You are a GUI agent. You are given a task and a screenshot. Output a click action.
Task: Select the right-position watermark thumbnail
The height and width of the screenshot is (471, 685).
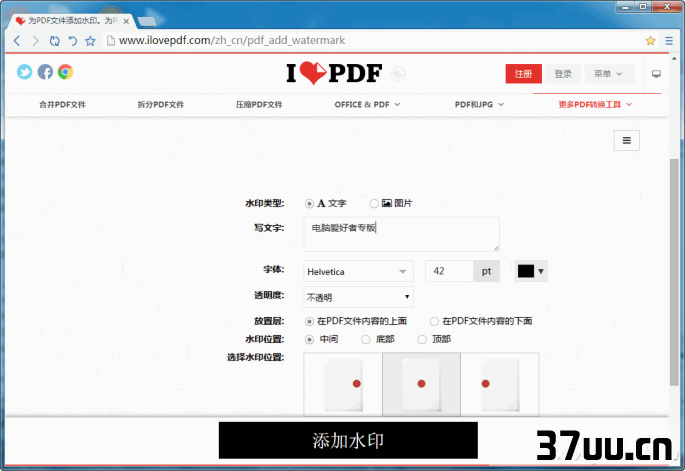coord(500,384)
